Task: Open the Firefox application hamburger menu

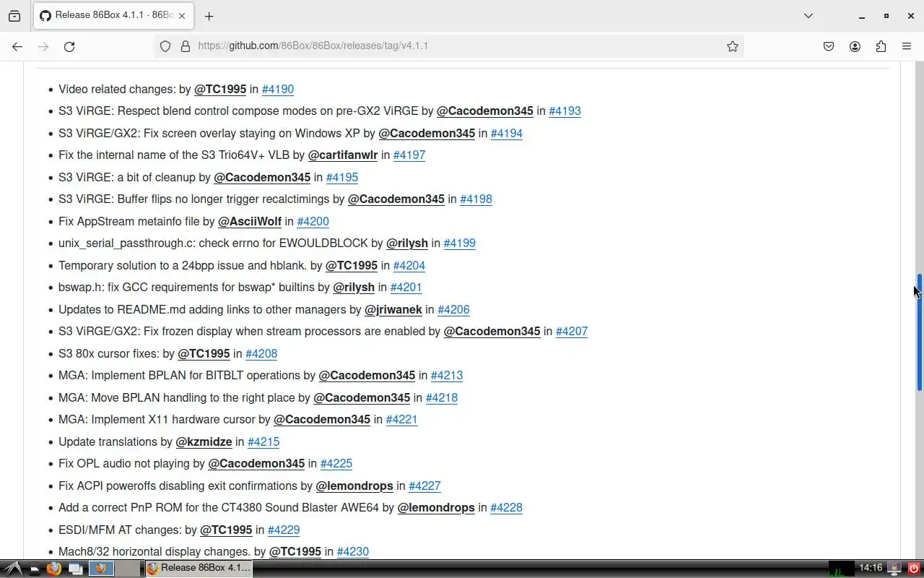Action: click(x=907, y=46)
